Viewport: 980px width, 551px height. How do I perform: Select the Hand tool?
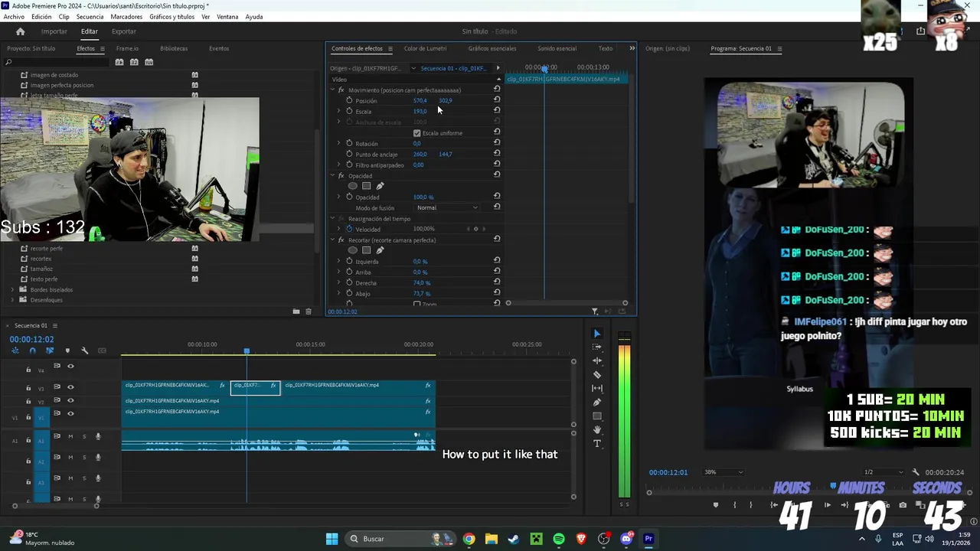pyautogui.click(x=597, y=430)
